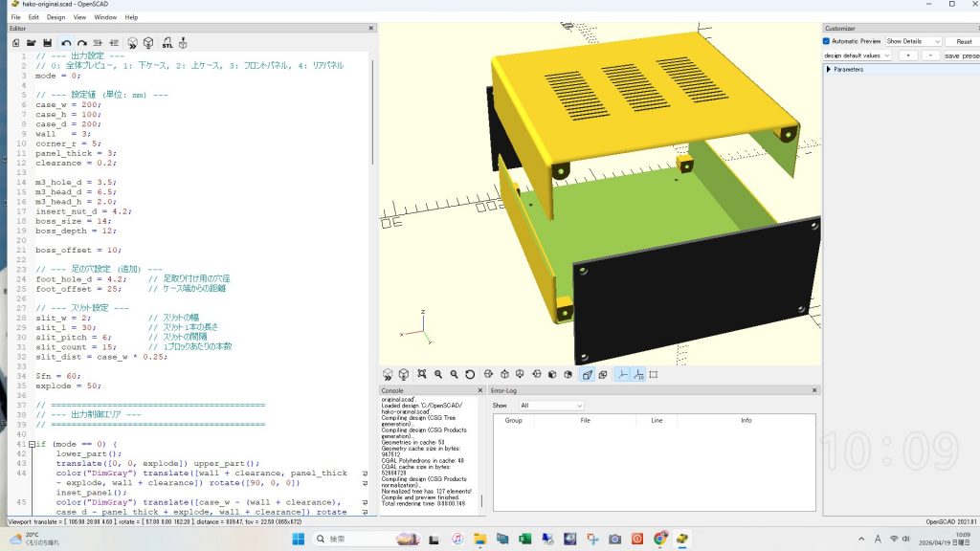Open the Window menu

click(x=105, y=17)
